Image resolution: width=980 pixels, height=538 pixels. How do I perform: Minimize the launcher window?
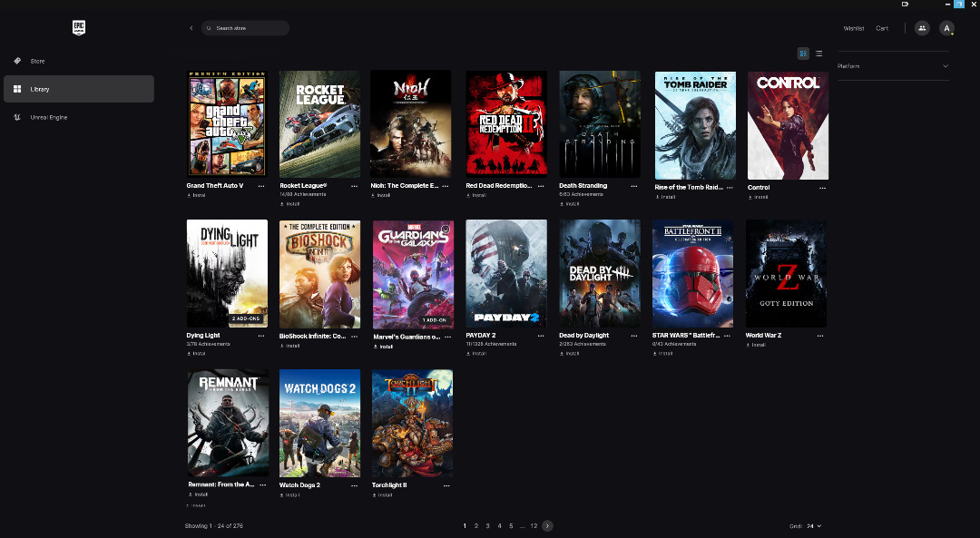947,5
